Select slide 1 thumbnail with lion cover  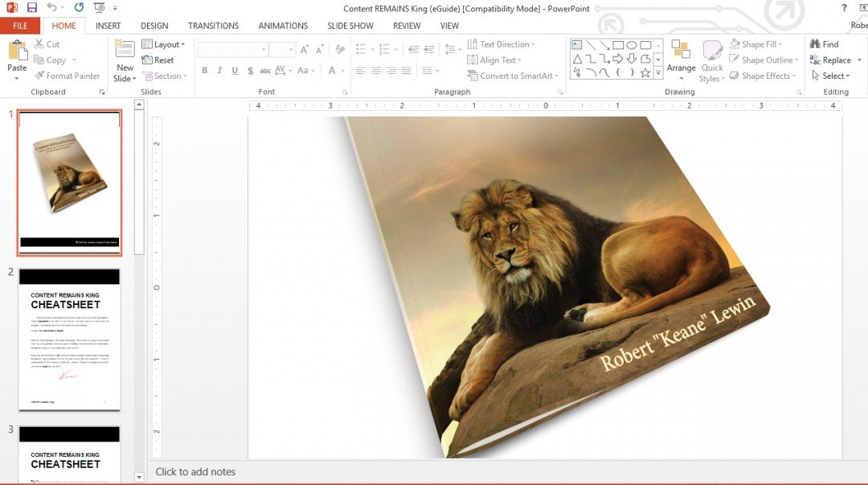69,183
